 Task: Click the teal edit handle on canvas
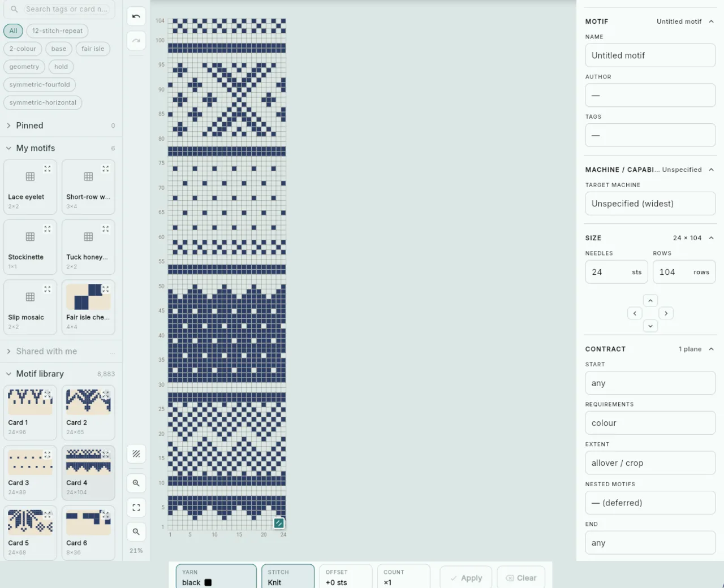pyautogui.click(x=279, y=523)
